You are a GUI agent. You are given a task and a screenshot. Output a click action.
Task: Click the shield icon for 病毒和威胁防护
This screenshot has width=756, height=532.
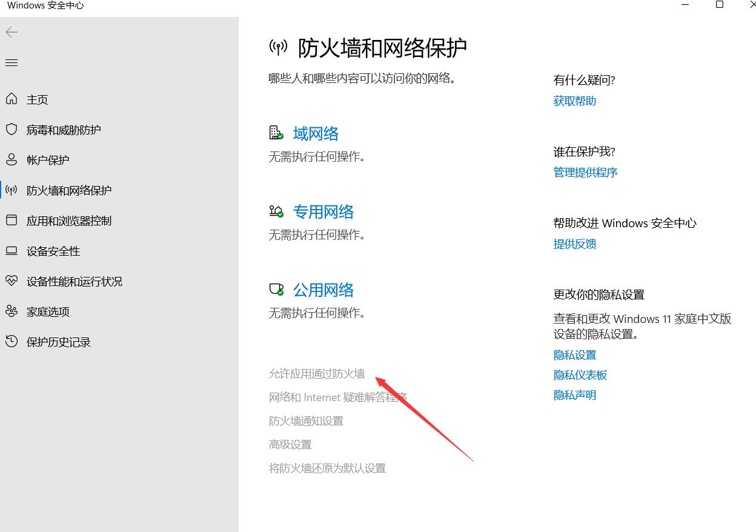12,129
